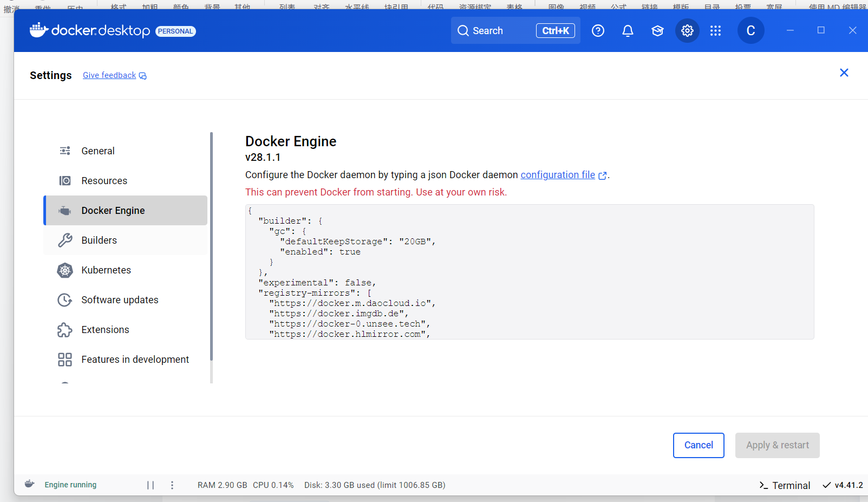Open the Terminal from status bar
This screenshot has height=502, width=868.
click(x=785, y=485)
